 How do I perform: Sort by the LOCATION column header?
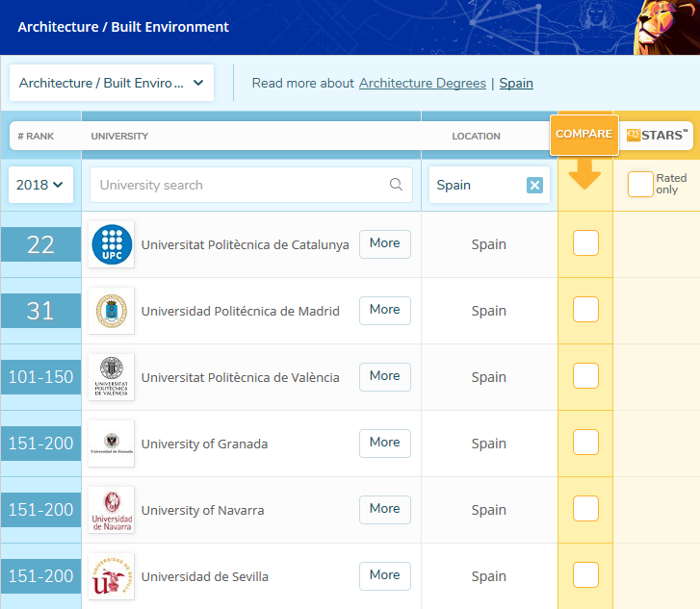[x=476, y=136]
